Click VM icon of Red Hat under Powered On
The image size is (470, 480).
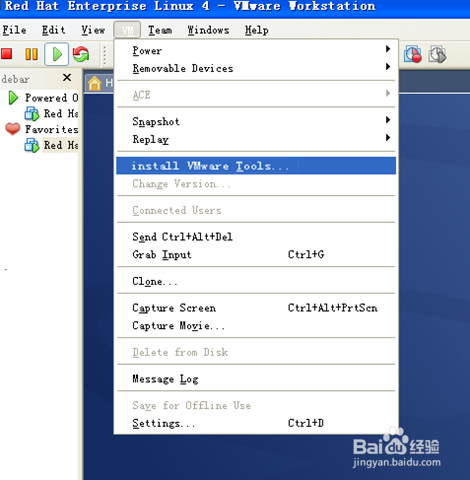(32, 114)
